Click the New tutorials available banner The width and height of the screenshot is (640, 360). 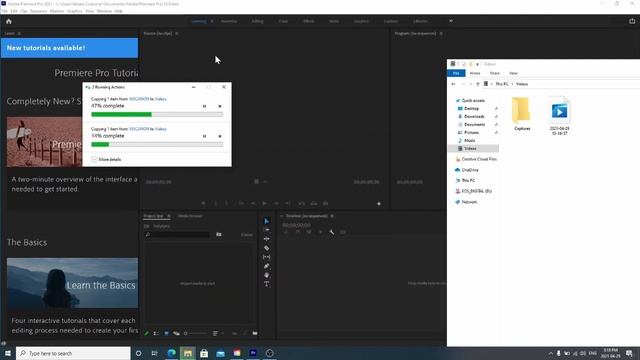coord(69,48)
